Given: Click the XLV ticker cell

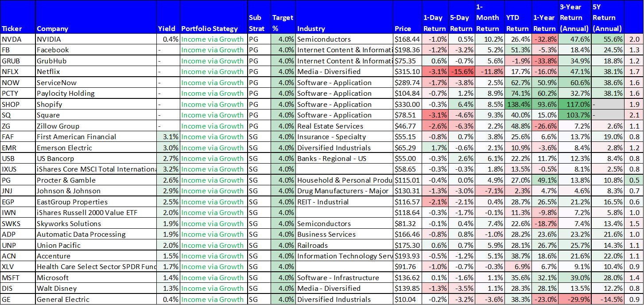Looking at the screenshot, I should click(18, 266).
